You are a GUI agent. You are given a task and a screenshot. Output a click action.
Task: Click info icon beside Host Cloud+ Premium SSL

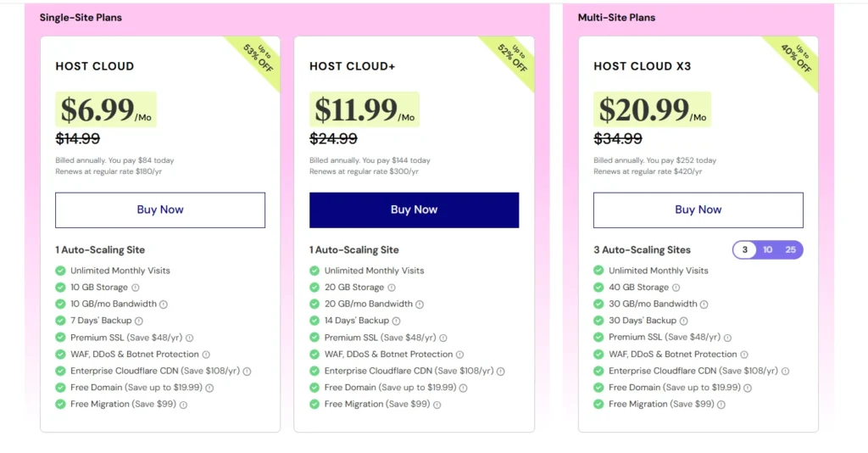point(443,338)
